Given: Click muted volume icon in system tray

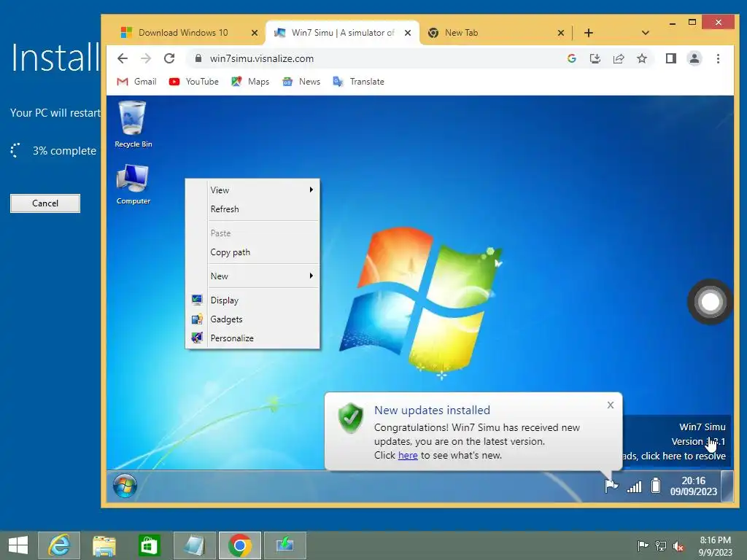Looking at the screenshot, I should click(x=678, y=545).
